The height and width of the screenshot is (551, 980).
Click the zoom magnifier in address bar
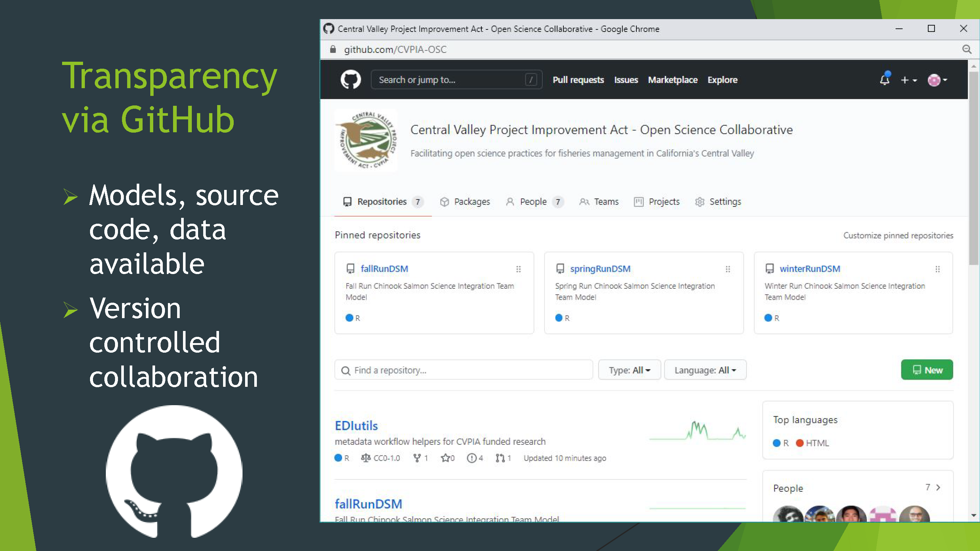967,49
